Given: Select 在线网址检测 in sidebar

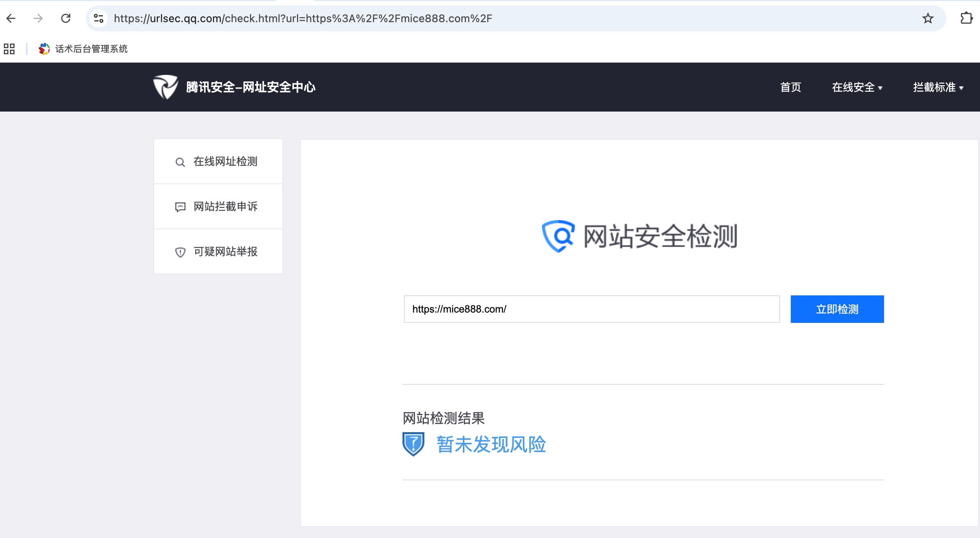Looking at the screenshot, I should [x=218, y=162].
